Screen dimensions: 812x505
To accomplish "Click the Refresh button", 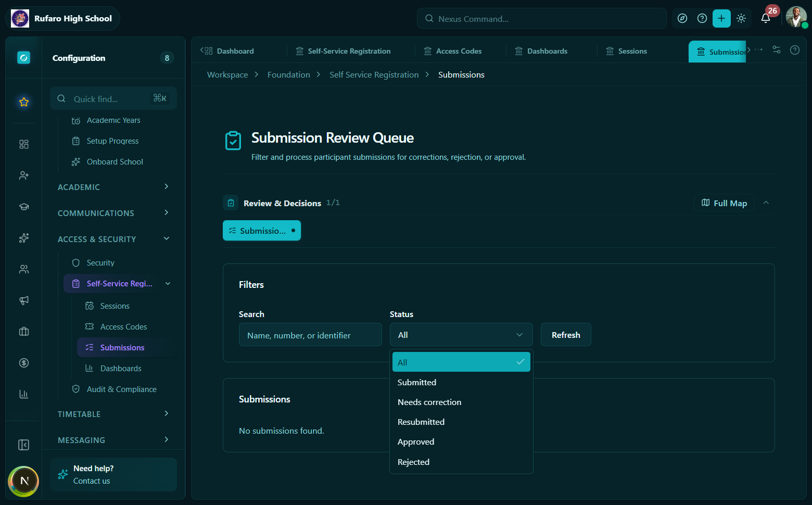I will tap(566, 335).
